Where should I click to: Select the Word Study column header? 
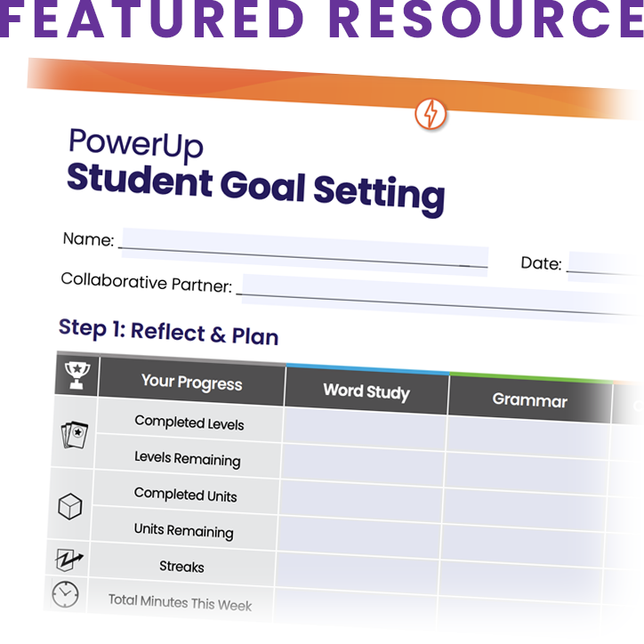tap(366, 390)
